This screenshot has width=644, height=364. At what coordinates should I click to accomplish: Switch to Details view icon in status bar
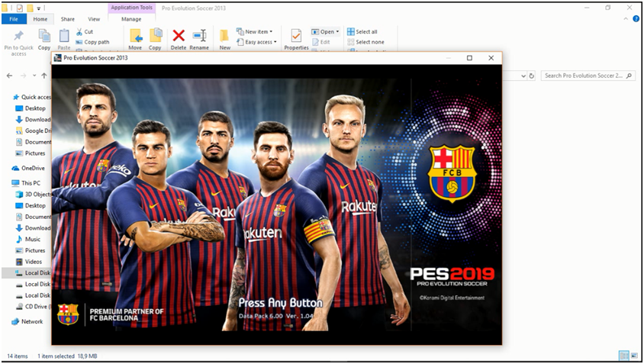click(624, 356)
